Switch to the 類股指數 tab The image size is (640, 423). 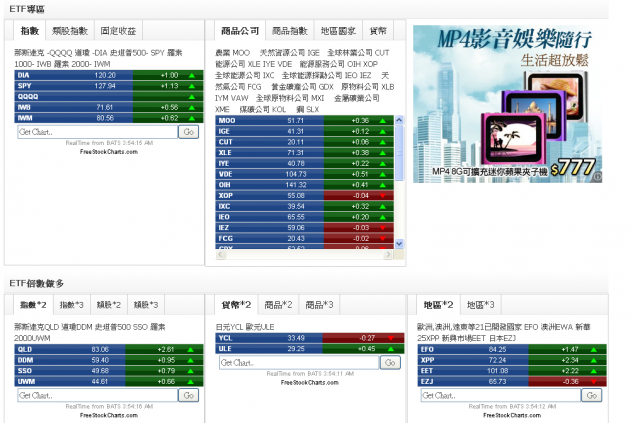[x=70, y=31]
